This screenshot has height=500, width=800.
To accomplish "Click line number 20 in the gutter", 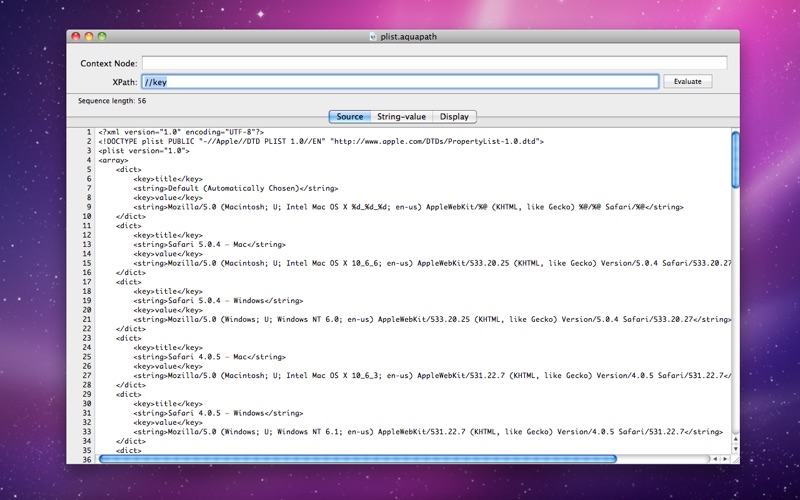I will (87, 310).
